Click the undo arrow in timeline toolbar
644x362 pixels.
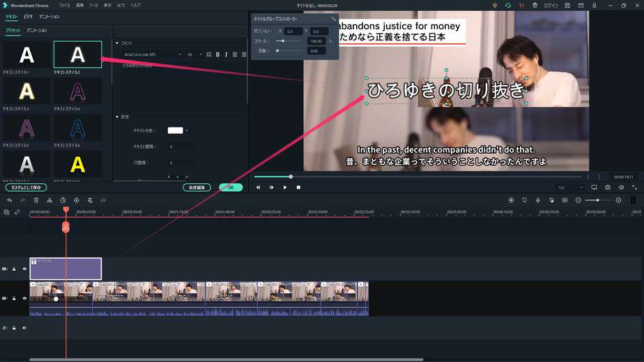click(10, 200)
